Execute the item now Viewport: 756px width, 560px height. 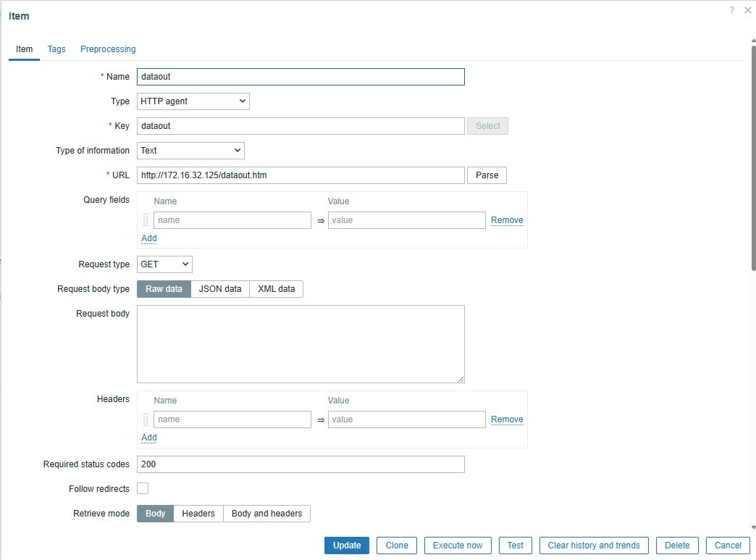[x=458, y=545]
